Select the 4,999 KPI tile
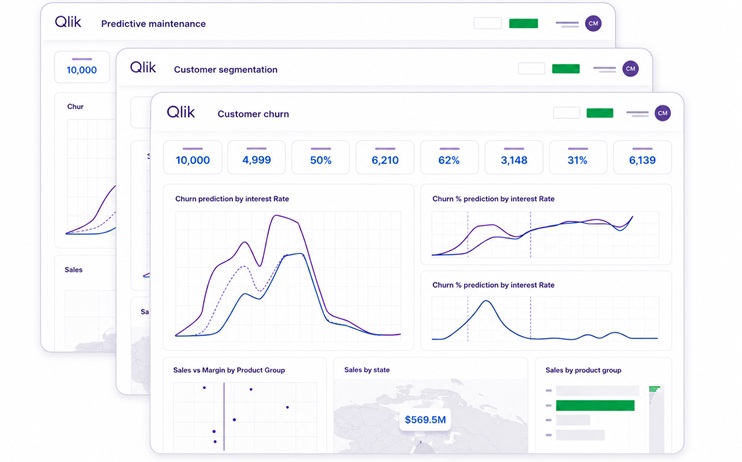Image resolution: width=742 pixels, height=462 pixels. pos(256,158)
